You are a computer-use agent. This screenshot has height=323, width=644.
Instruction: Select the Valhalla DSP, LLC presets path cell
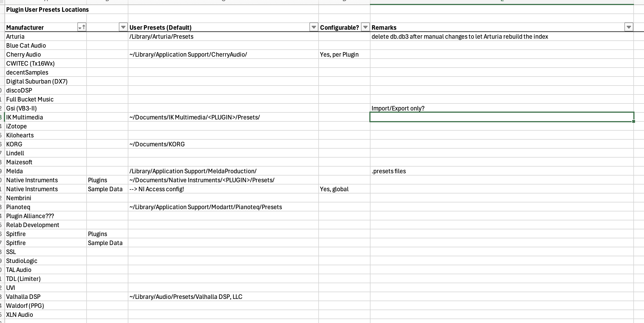click(223, 297)
